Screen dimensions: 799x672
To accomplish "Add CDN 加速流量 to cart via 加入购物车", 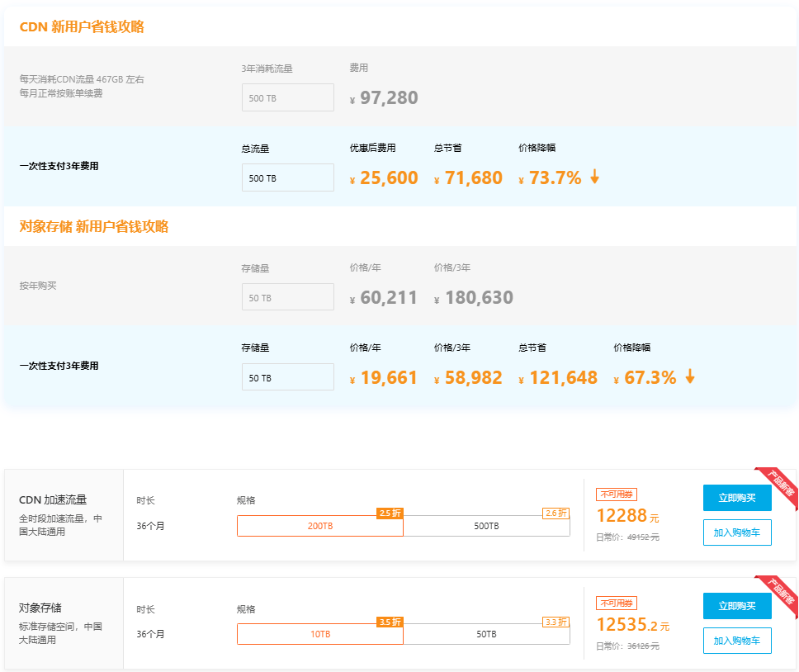I will click(737, 532).
